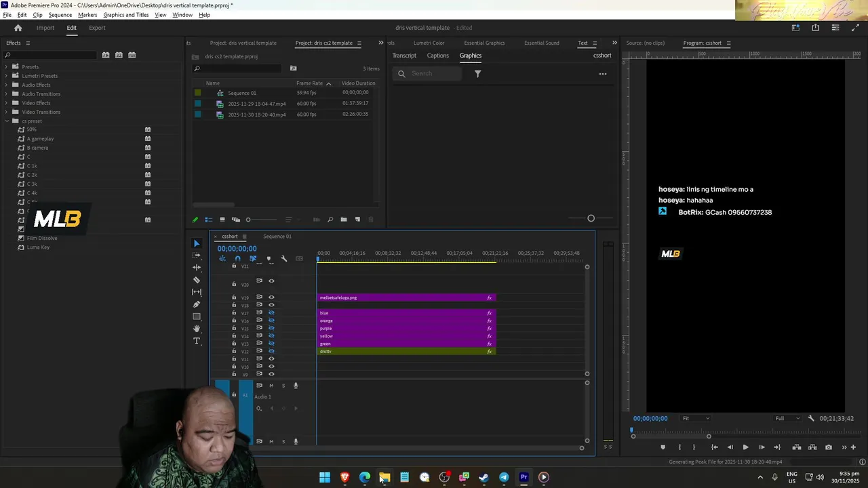Image resolution: width=868 pixels, height=488 pixels.
Task: Select the Type tool
Action: [197, 341]
